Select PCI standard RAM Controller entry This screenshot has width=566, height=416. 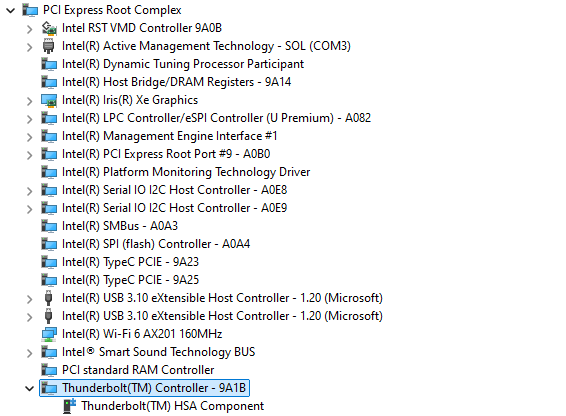[x=138, y=370]
